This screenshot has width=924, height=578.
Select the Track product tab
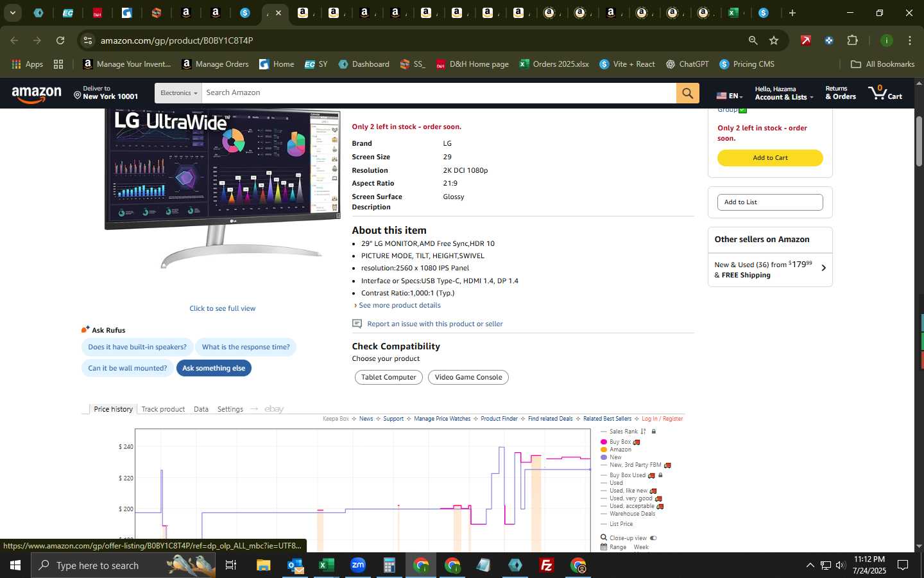[163, 409]
